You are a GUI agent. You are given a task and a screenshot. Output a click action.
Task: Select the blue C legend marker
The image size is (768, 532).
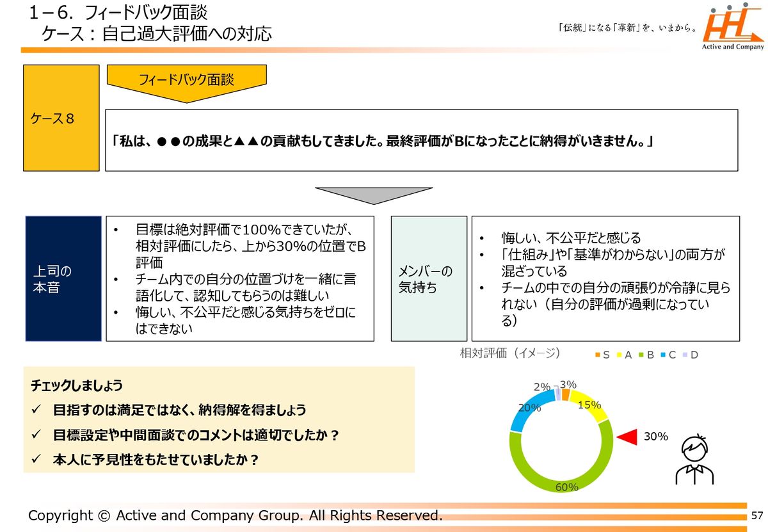[x=664, y=355]
